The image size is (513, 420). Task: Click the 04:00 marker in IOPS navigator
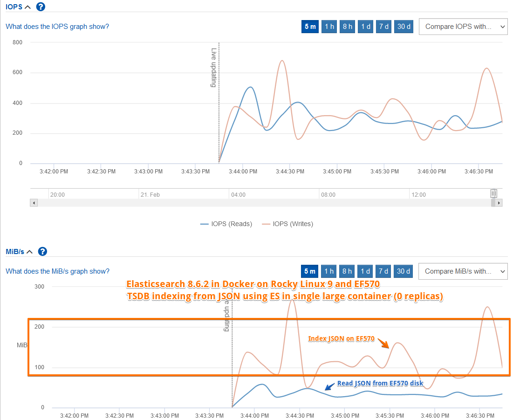click(238, 195)
